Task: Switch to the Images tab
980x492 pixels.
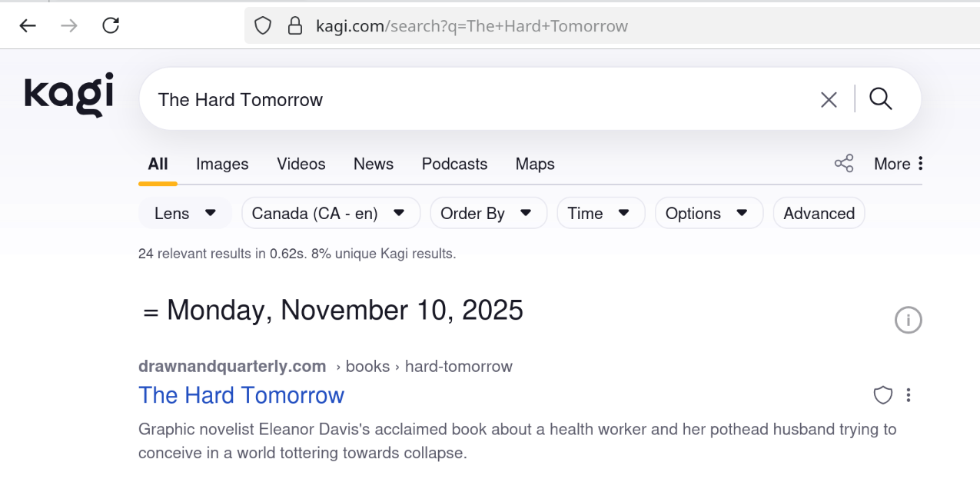Action: [222, 164]
